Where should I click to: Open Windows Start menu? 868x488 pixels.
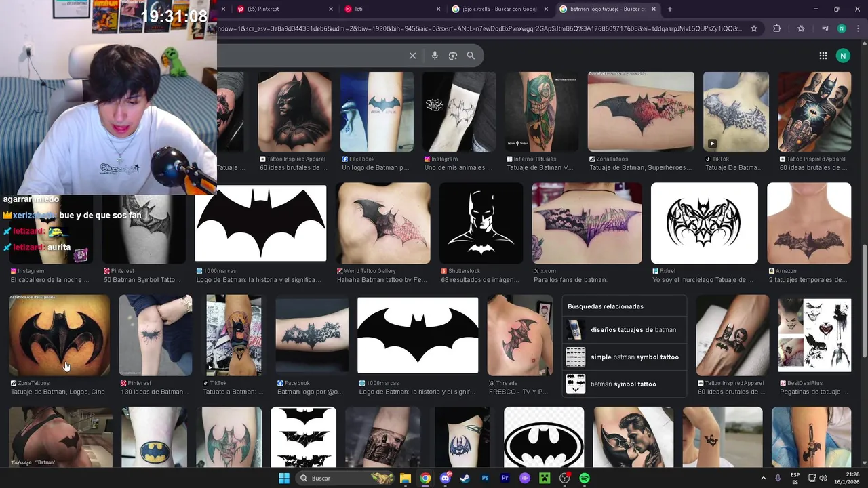click(284, 478)
